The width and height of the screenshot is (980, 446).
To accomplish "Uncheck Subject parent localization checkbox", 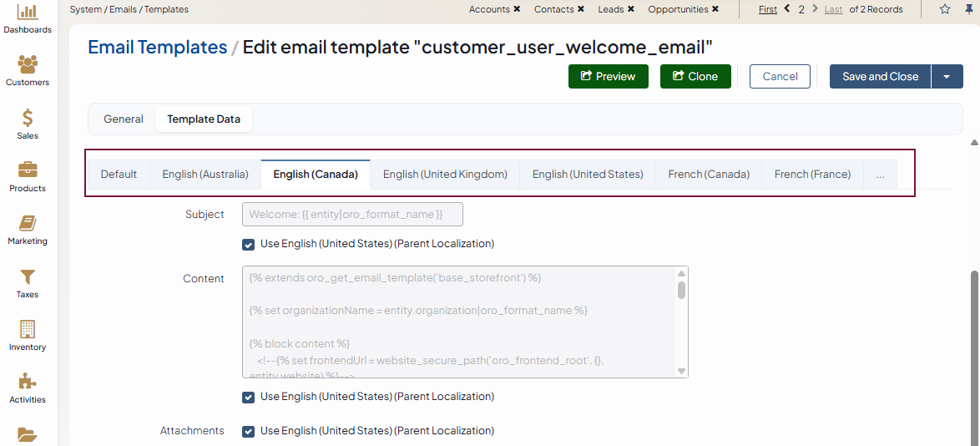I will click(x=248, y=245).
